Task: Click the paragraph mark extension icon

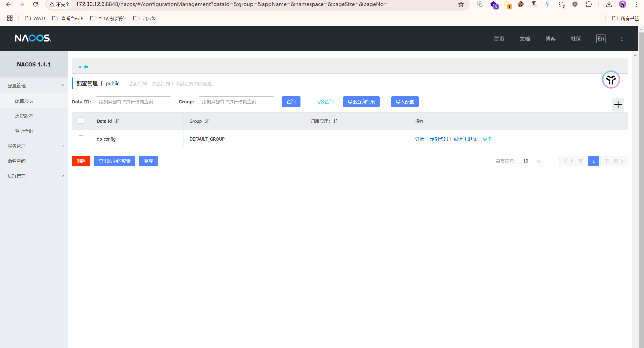Action: click(534, 4)
